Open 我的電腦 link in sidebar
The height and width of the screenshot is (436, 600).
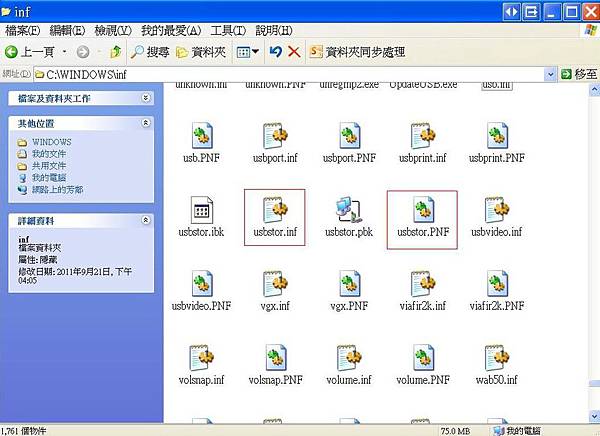click(49, 178)
